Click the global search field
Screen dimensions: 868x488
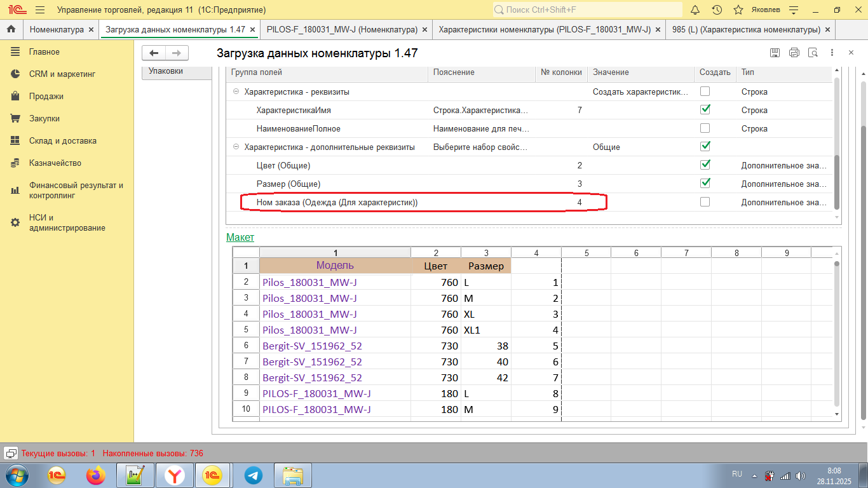click(x=587, y=10)
